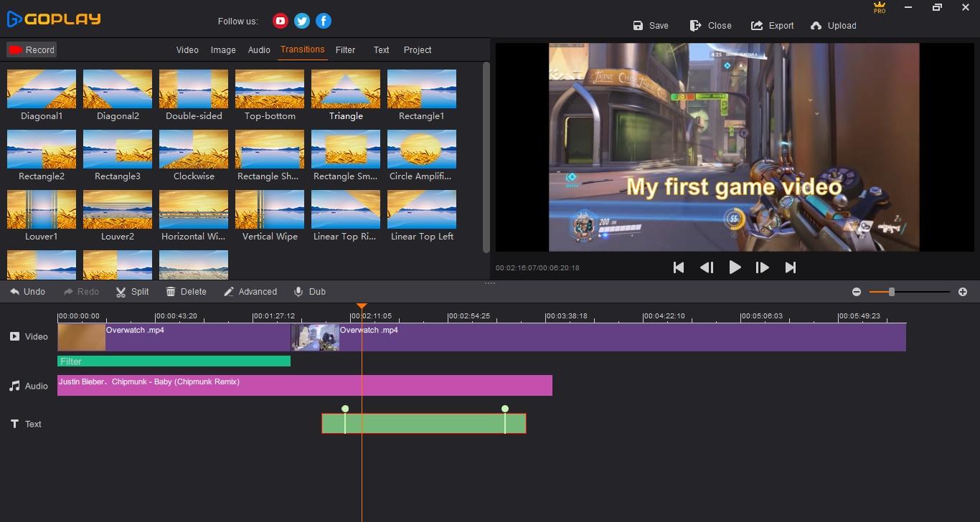Screen dimensions: 980x522
Task: Open the Facebook follow icon
Action: click(x=324, y=21)
